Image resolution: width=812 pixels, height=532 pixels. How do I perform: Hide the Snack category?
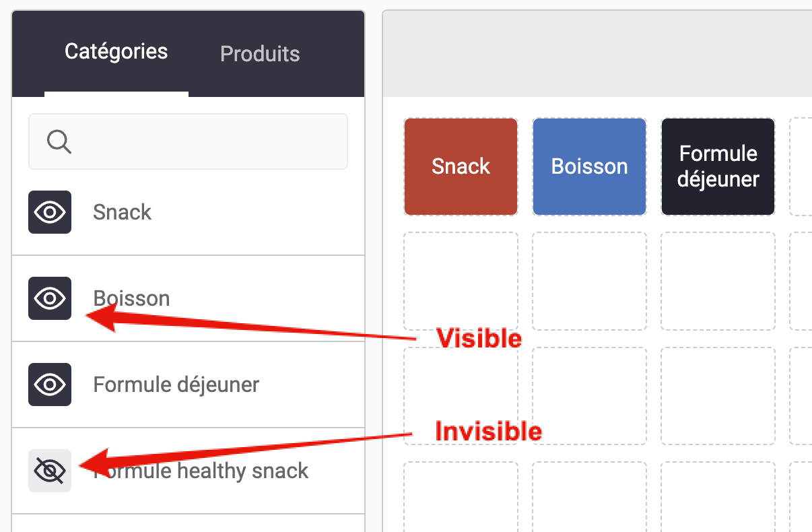[50, 212]
